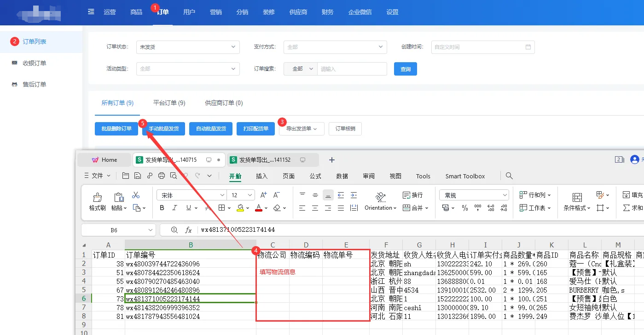Click the zoom magnifier icon in formula bar
The width and height of the screenshot is (644, 335).
tap(174, 229)
